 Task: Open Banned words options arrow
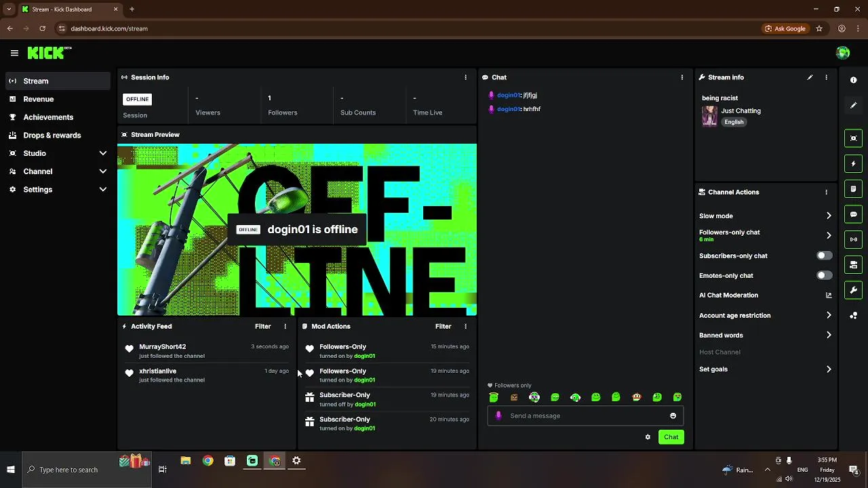[829, 335]
